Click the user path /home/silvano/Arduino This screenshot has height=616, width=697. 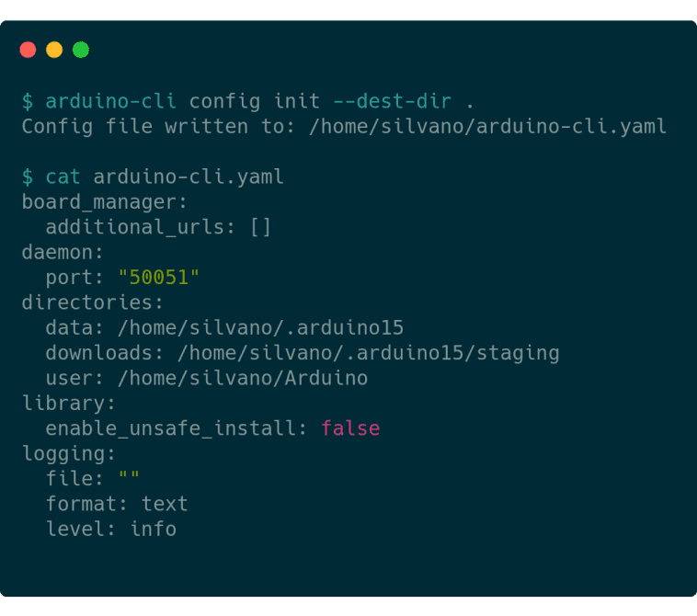pos(243,378)
